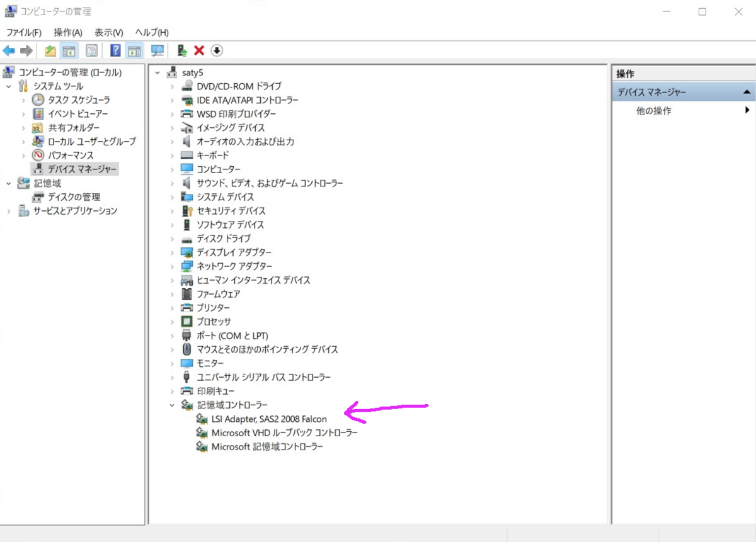Select プリンター category

pos(213,308)
